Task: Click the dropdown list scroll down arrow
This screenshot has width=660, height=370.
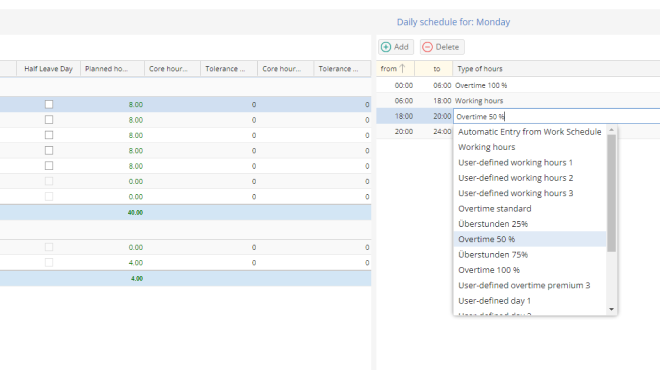Action: [612, 309]
